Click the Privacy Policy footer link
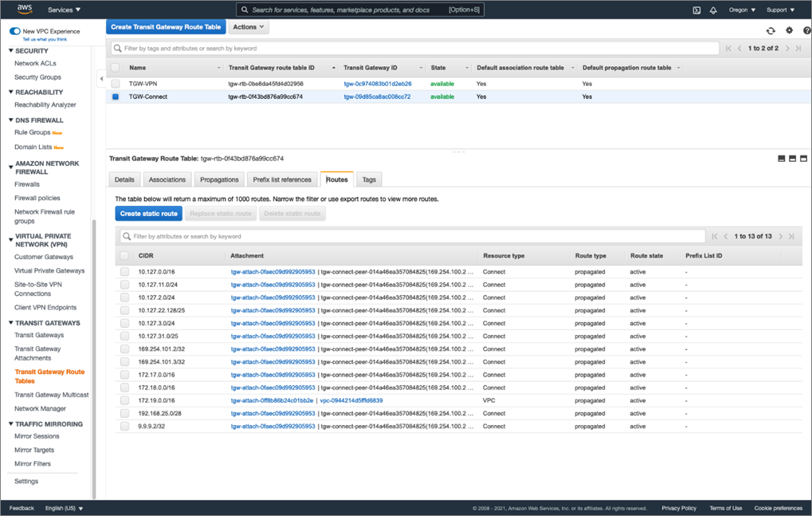Screen dimensions: 812x516 click(x=679, y=508)
